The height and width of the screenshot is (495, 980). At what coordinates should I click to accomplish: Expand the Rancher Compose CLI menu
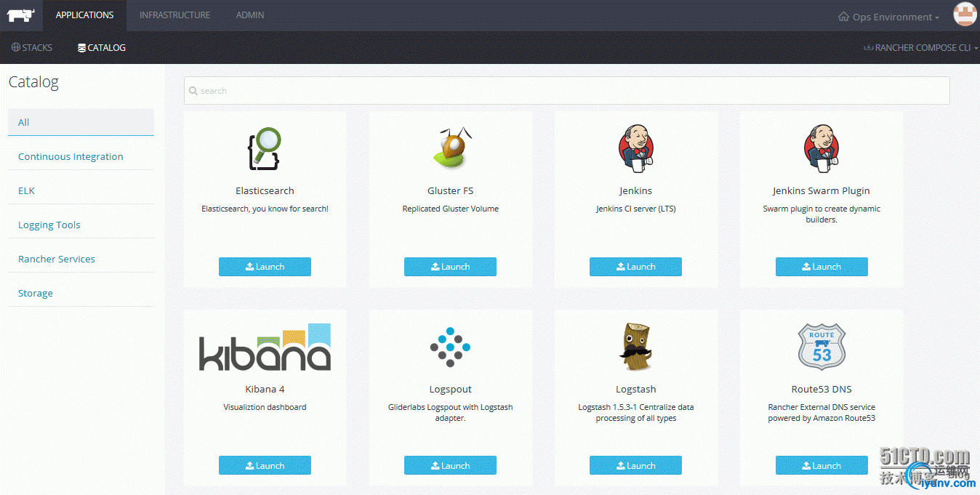(920, 48)
